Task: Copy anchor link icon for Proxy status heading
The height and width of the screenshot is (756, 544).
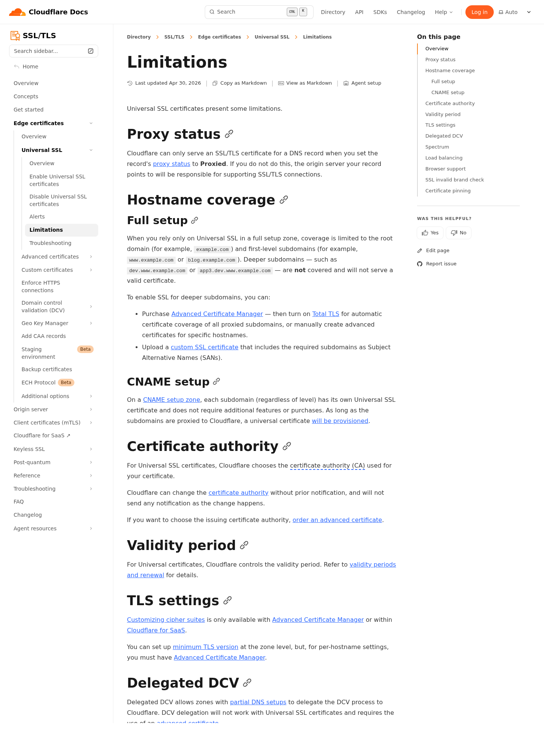Action: pos(229,134)
